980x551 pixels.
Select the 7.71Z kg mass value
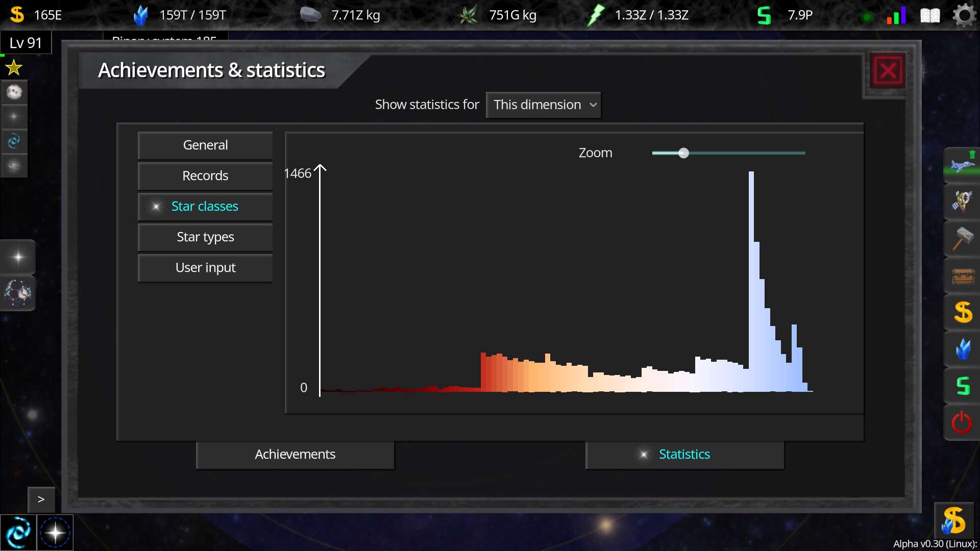point(356,15)
